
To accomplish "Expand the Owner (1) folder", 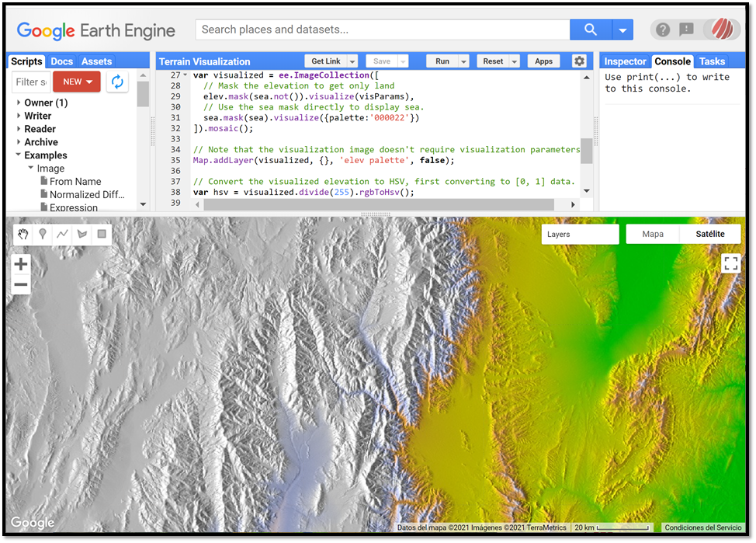I will pos(19,103).
